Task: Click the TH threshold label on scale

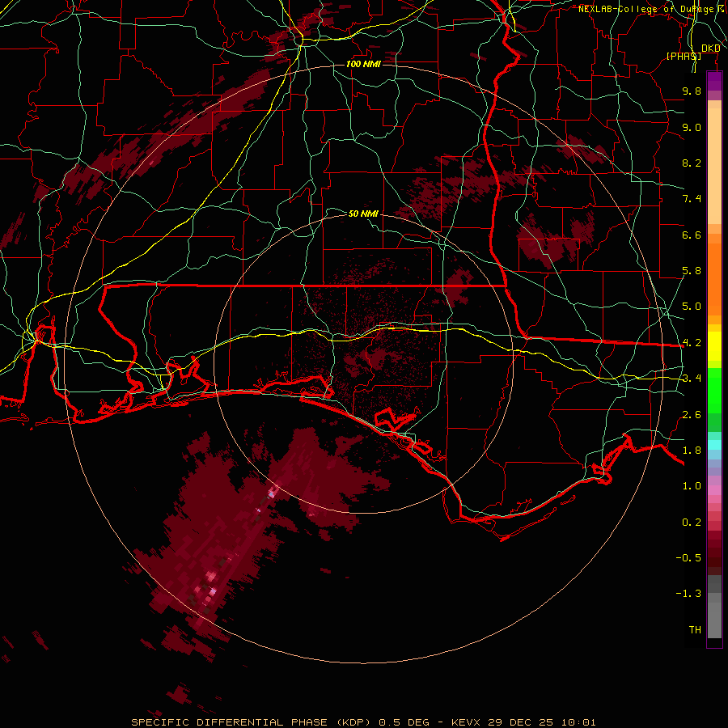Action: [x=695, y=630]
